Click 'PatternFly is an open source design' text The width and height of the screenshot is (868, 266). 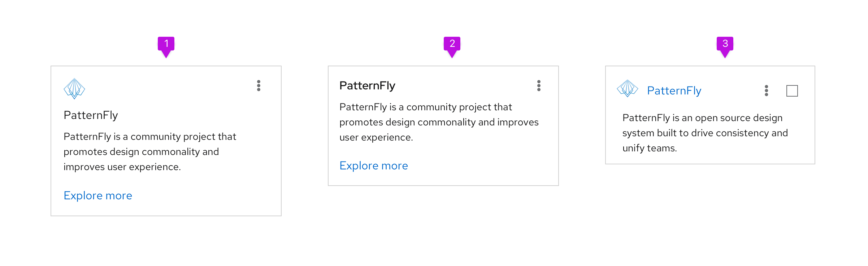click(702, 118)
